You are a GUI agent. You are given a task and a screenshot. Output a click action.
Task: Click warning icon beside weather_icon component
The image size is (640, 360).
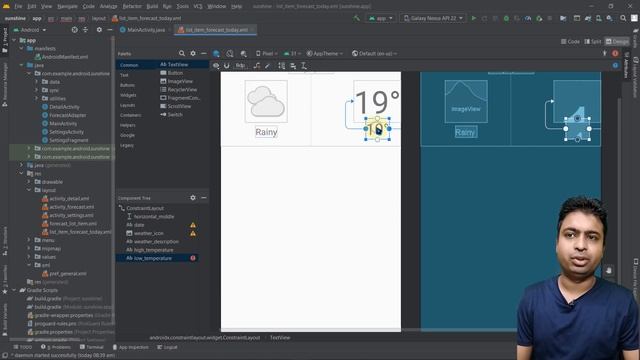click(x=193, y=233)
